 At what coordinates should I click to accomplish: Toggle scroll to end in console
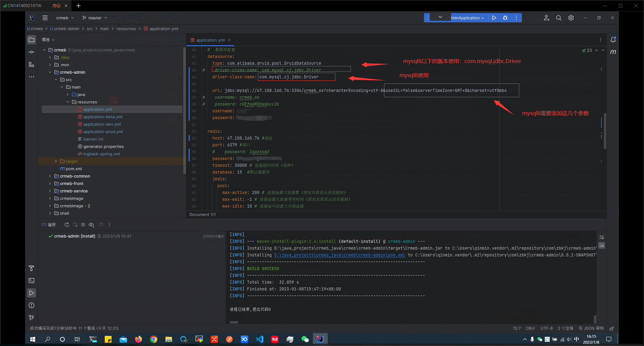(x=602, y=245)
